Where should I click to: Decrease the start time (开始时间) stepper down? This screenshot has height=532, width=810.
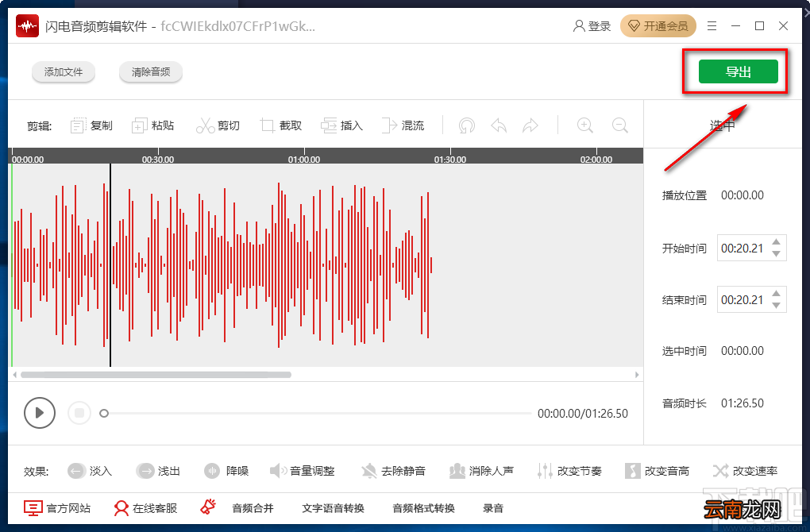pyautogui.click(x=776, y=253)
